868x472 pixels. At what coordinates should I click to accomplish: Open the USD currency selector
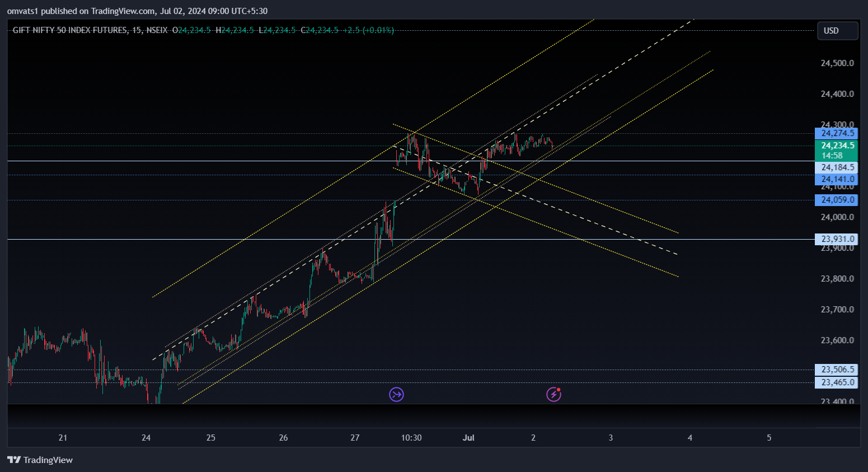coord(837,31)
